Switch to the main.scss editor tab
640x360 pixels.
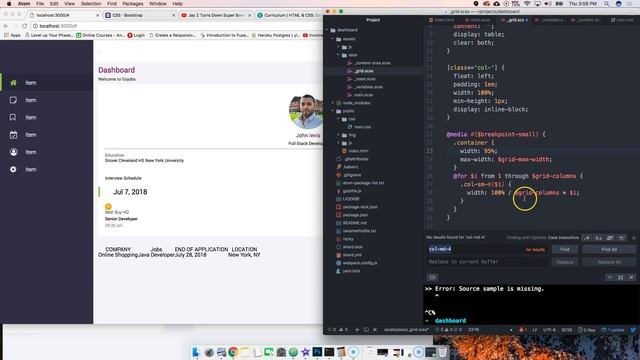pos(478,20)
